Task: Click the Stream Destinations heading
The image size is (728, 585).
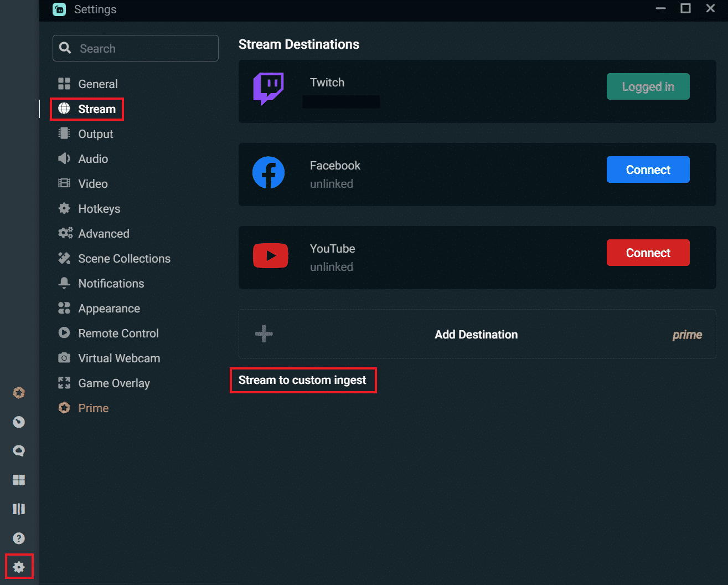Action: 299,44
